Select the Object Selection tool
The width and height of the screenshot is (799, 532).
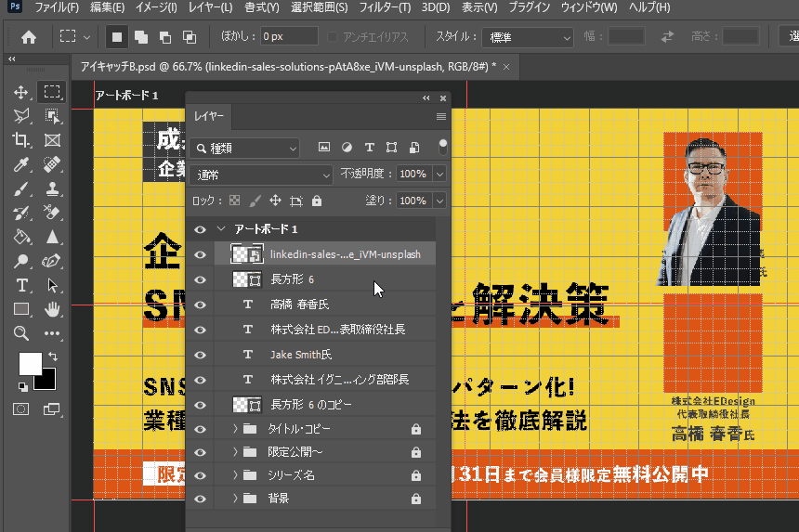click(51, 116)
